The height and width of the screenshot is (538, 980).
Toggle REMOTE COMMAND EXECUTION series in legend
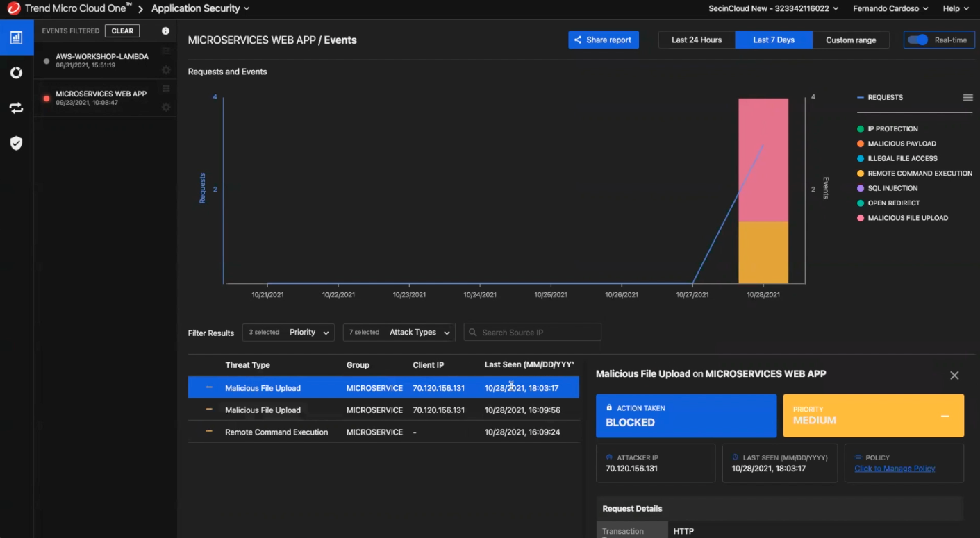[x=915, y=174]
